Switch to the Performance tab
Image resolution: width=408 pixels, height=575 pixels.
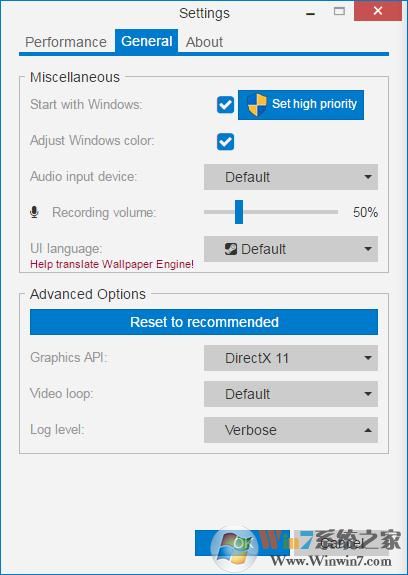point(66,42)
